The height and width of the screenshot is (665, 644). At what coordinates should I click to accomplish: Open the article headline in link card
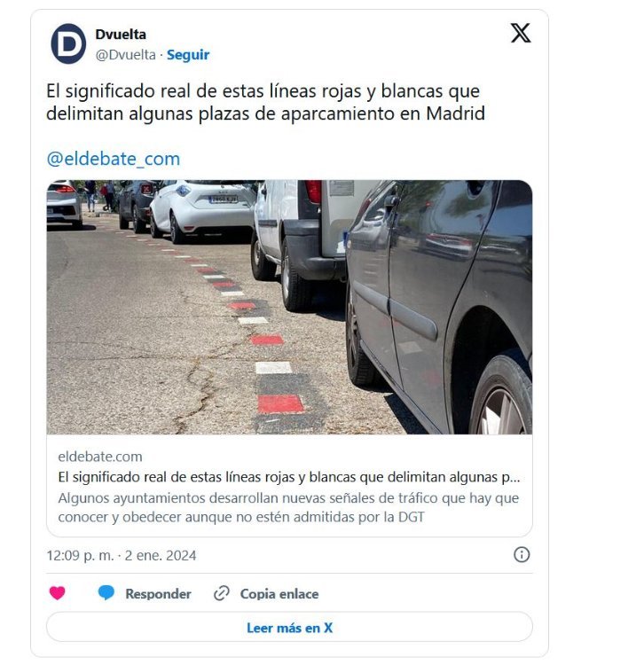(x=289, y=477)
